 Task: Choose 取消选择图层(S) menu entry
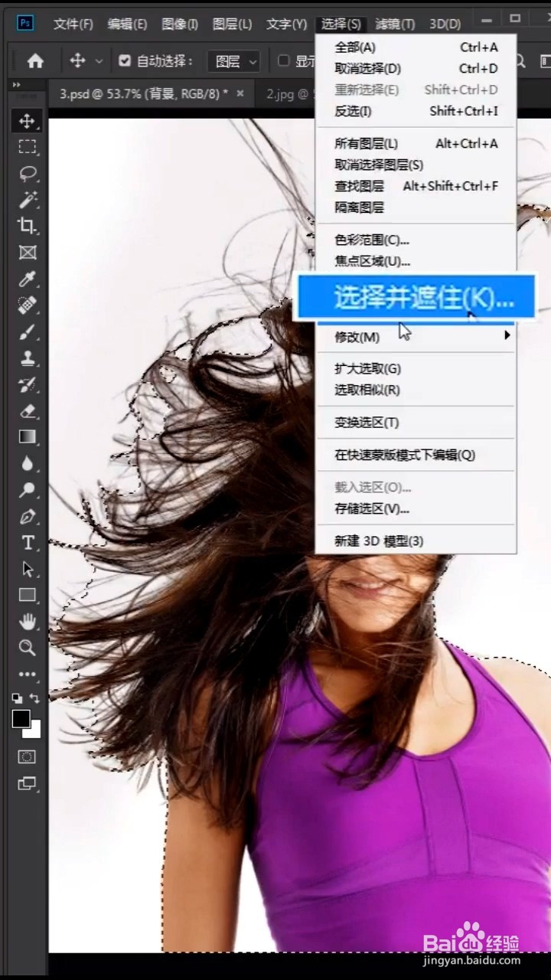[416, 165]
